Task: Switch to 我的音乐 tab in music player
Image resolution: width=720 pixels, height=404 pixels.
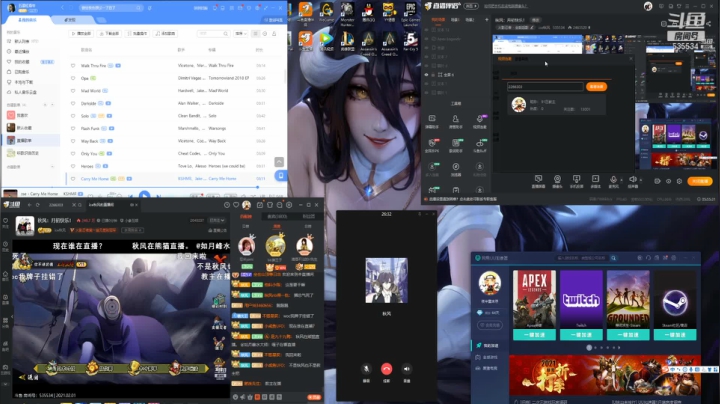Action: tap(28, 20)
